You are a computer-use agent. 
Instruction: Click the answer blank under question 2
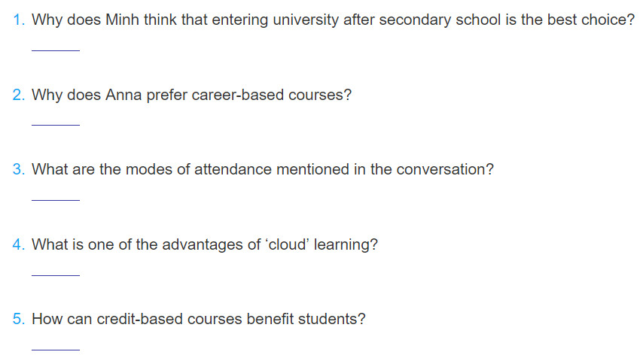click(x=56, y=125)
